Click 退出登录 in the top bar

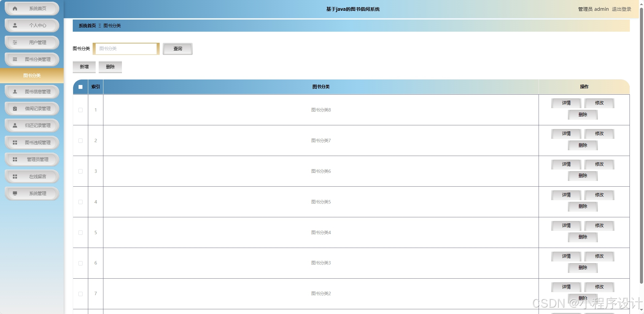pos(621,9)
